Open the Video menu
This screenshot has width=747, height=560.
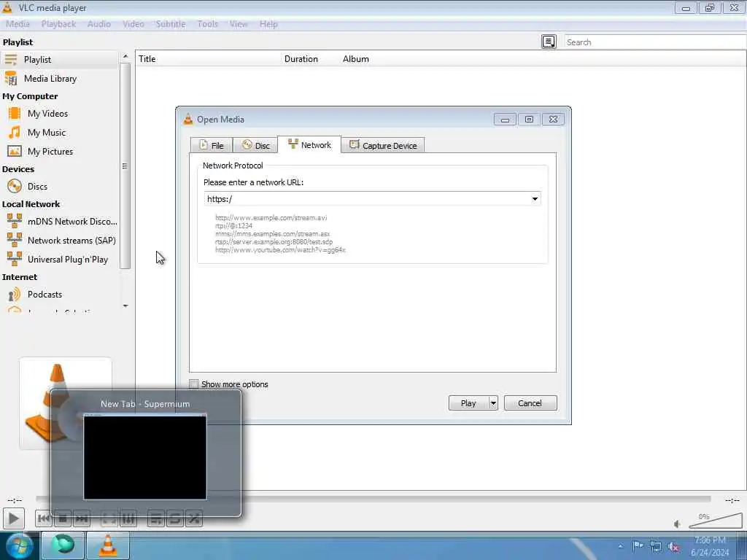click(x=133, y=24)
